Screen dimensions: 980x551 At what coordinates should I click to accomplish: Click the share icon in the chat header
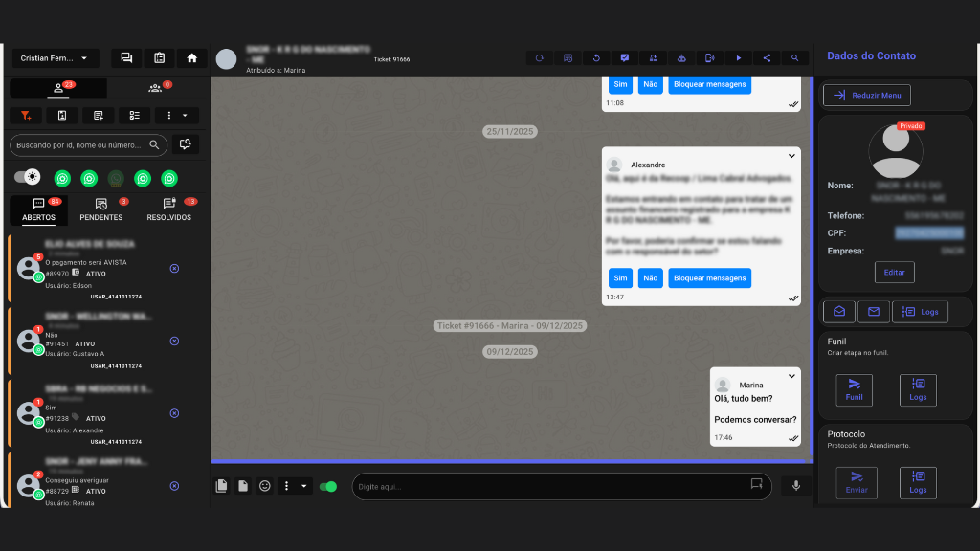(766, 57)
